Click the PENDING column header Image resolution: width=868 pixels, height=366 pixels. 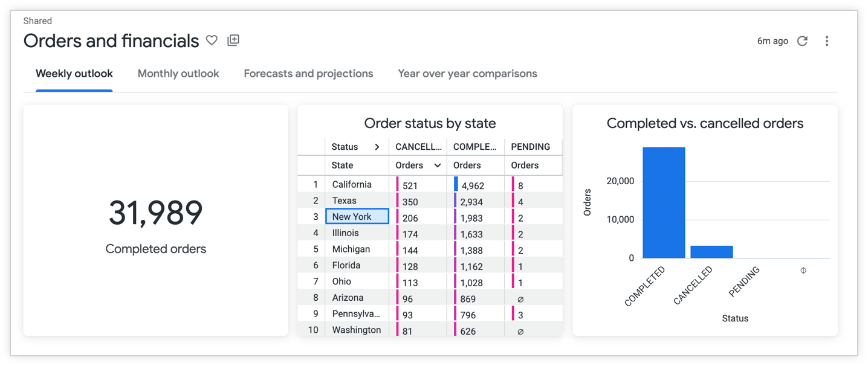530,147
